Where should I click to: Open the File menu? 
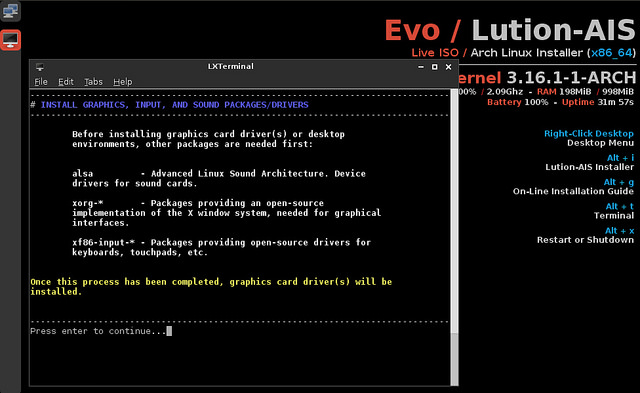pos(41,82)
